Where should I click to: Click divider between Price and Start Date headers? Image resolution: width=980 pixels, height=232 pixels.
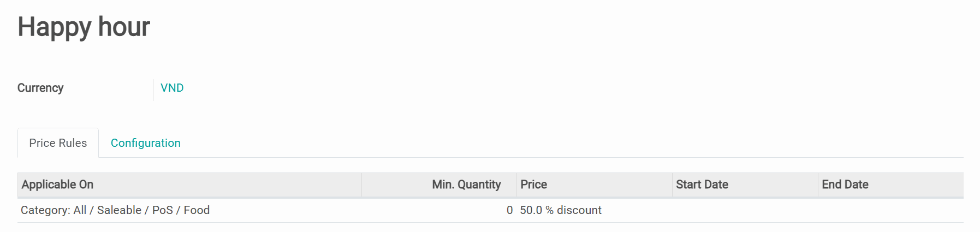pyautogui.click(x=672, y=185)
